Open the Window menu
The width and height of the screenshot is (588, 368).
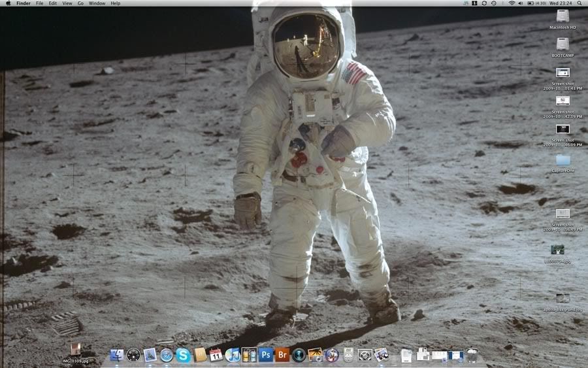point(97,3)
